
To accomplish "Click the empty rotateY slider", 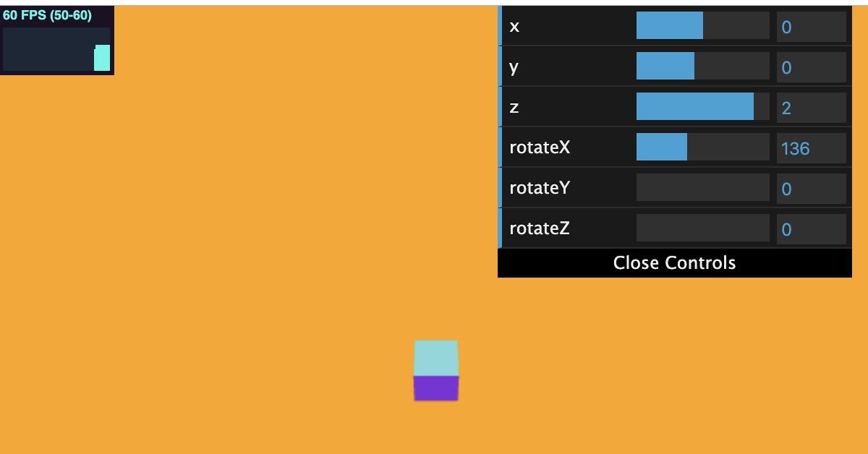I will [702, 188].
